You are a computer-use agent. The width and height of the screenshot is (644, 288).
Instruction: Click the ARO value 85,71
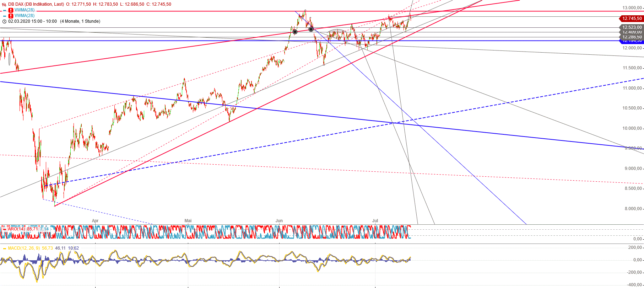point(32,229)
